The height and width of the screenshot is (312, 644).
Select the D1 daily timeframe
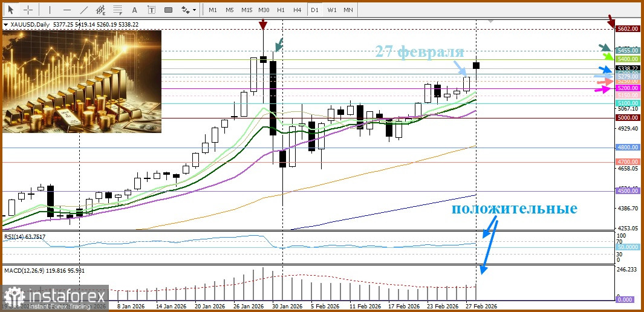(x=314, y=10)
